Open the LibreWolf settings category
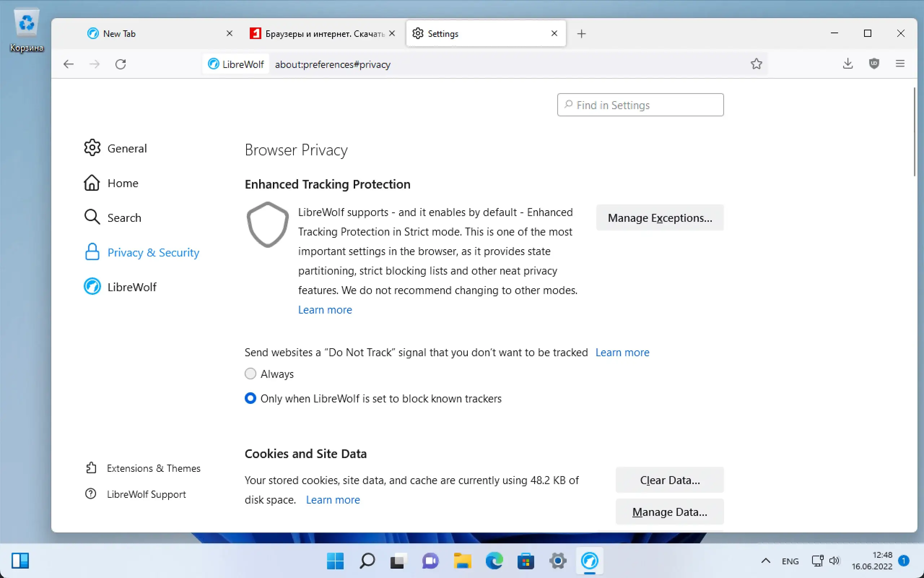 [120, 287]
